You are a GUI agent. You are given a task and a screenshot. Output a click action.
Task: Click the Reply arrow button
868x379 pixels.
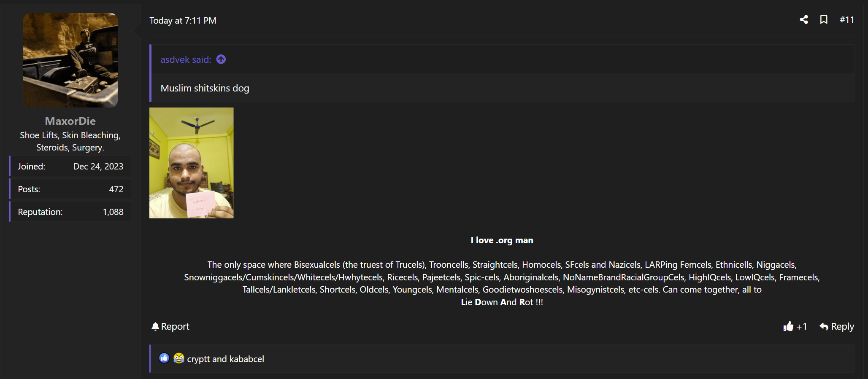[x=836, y=326]
